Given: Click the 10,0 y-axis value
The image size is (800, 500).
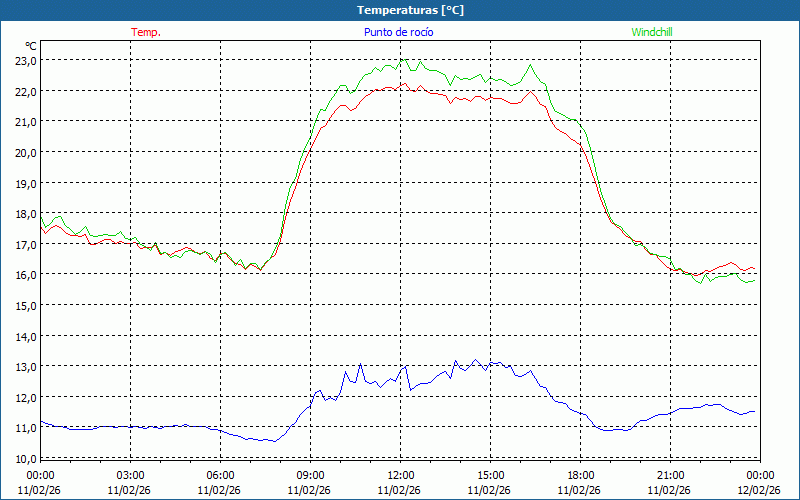Looking at the screenshot, I should (x=25, y=458).
